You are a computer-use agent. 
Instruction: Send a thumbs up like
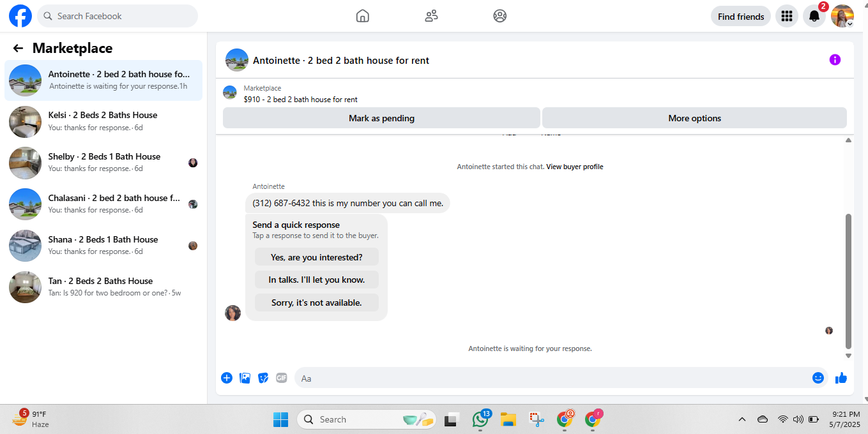point(841,378)
